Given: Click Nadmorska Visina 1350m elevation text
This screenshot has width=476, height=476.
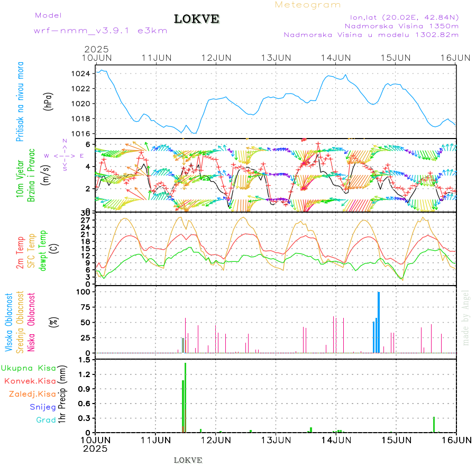Looking at the screenshot, I should (401, 25).
